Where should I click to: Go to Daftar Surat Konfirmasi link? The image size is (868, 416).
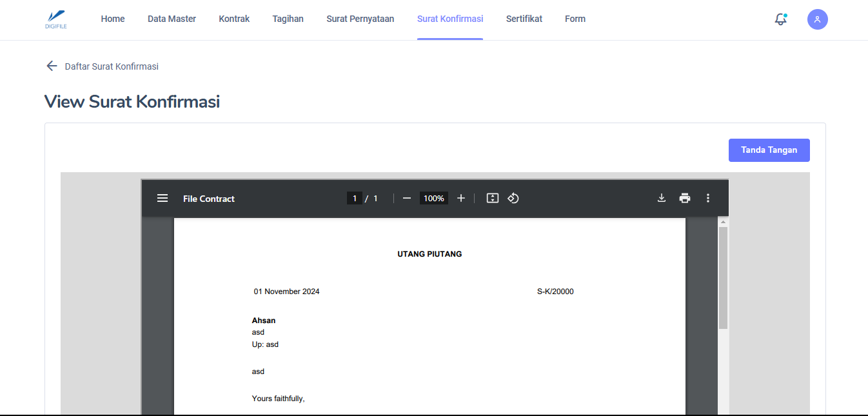click(x=112, y=66)
